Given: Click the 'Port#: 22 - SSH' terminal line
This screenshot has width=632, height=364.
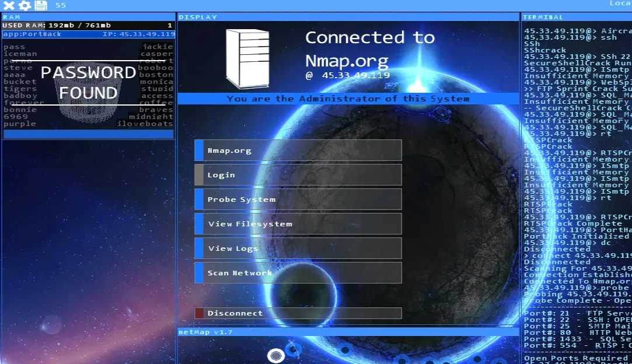Looking at the screenshot, I should click(x=578, y=320).
